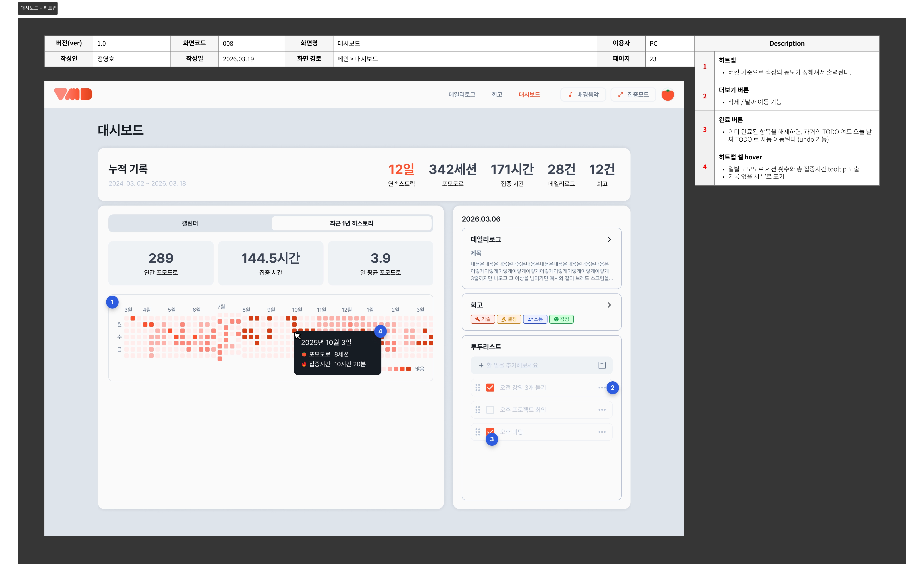The width and height of the screenshot is (924, 582).
Task: Open the more options dots for 오후 프로젝트 회의
Action: tap(602, 410)
